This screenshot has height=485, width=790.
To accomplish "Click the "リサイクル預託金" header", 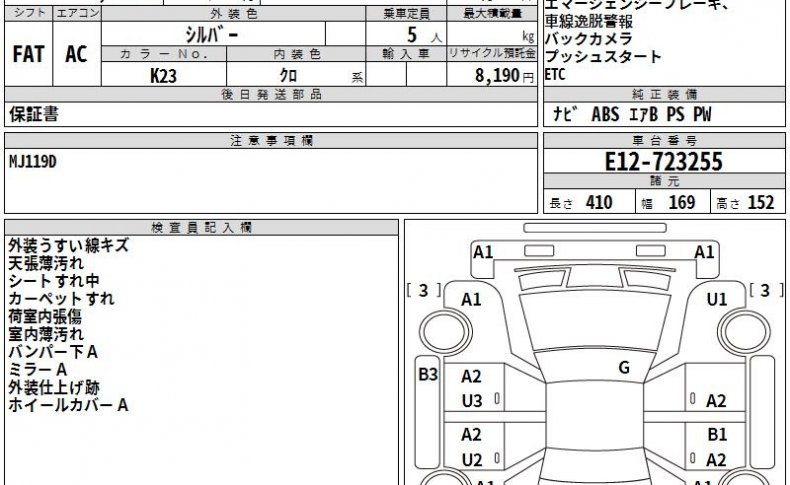I will pos(492,54).
